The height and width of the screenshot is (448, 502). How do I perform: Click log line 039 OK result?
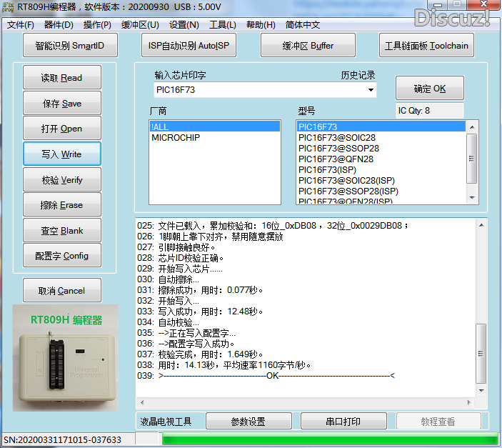click(x=266, y=376)
